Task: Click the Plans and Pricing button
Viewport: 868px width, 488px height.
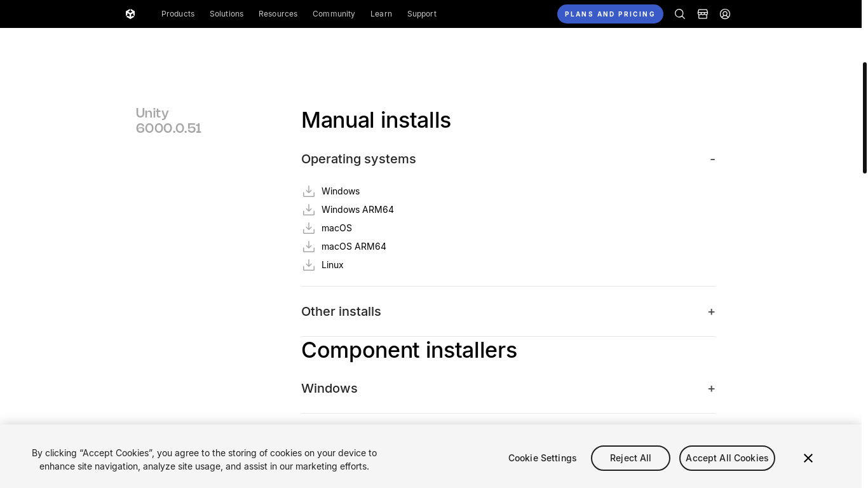Action: tap(610, 14)
